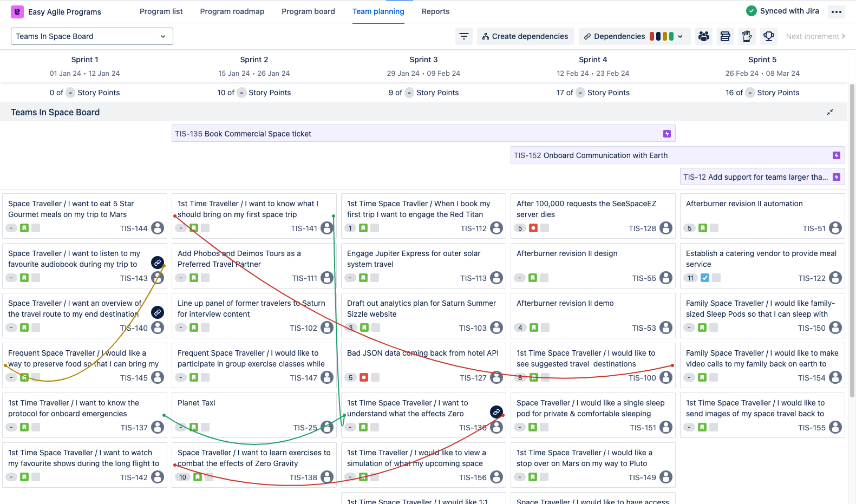Image resolution: width=856 pixels, height=504 pixels.
Task: Set Sprint 4 story point capacity dash
Action: click(x=580, y=93)
